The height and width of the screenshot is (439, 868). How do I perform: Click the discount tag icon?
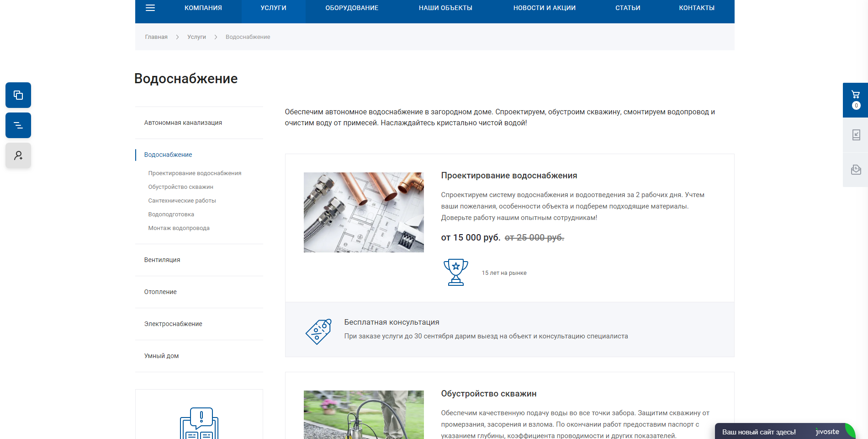[318, 332]
